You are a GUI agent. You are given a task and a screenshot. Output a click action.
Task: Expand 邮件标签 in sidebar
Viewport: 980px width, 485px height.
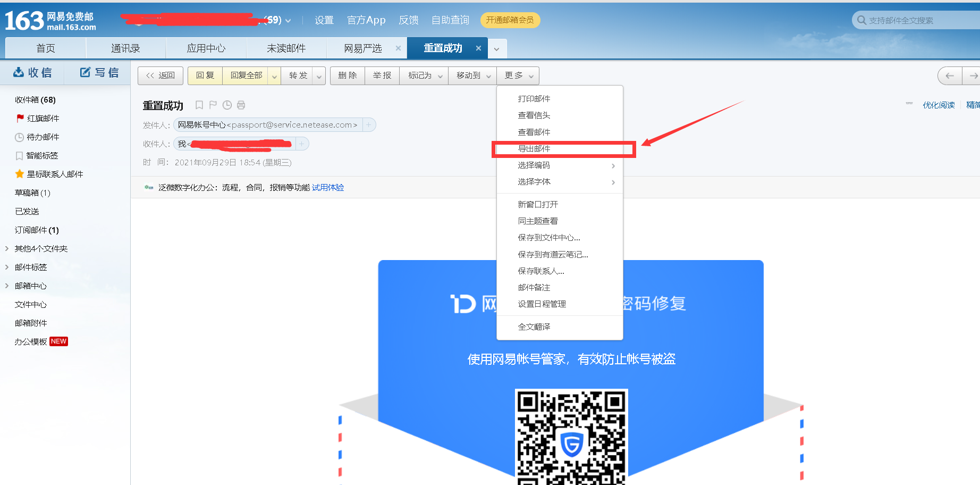[x=7, y=267]
